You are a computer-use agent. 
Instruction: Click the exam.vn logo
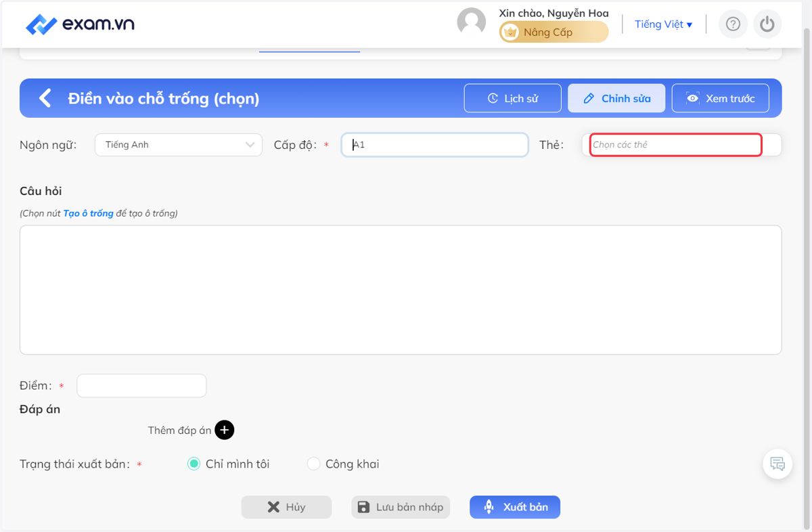click(x=80, y=24)
